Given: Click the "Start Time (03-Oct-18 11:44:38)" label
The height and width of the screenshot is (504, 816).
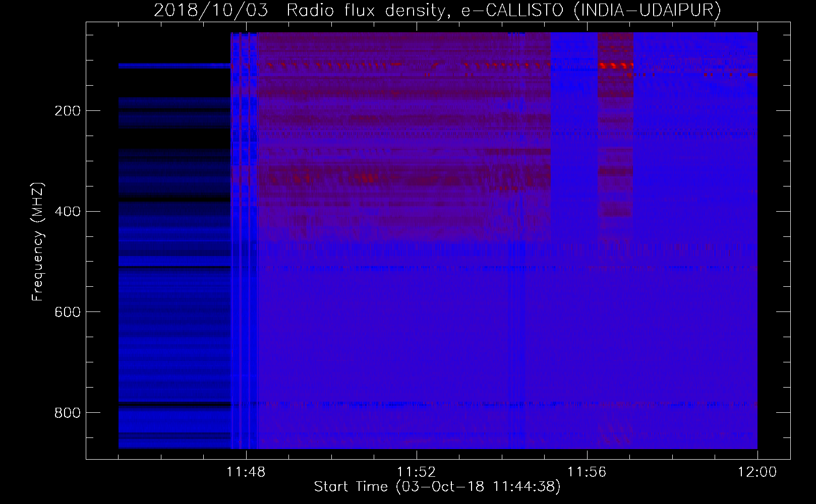Looking at the screenshot, I should click(x=437, y=486).
